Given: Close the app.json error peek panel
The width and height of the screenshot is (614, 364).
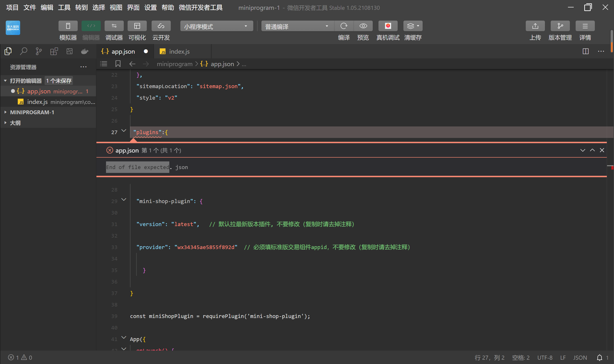Looking at the screenshot, I should (602, 150).
